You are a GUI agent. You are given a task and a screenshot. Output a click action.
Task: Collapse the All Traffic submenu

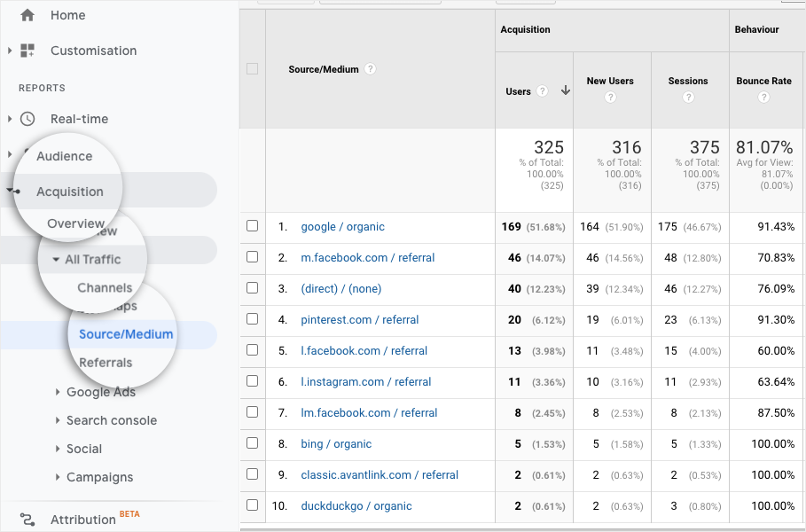[x=56, y=260]
